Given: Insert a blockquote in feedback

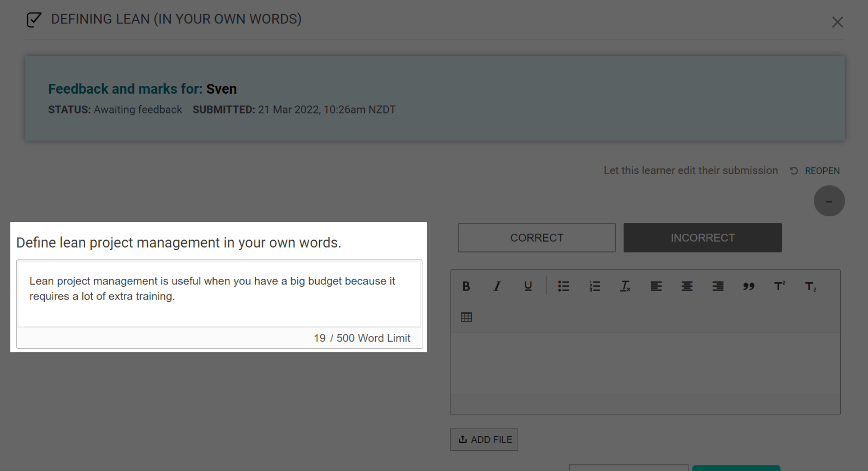Looking at the screenshot, I should point(748,286).
